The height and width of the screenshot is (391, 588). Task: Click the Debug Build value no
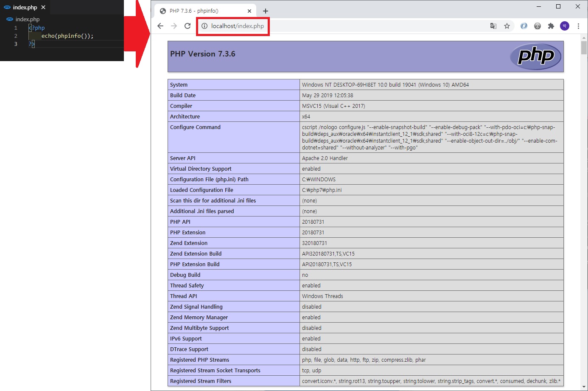[305, 275]
